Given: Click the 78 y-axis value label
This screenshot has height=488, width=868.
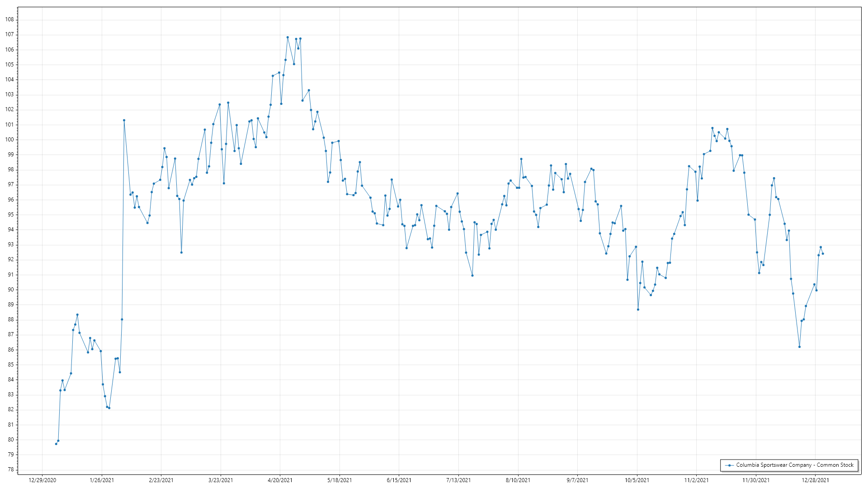Looking at the screenshot, I should [x=11, y=469].
